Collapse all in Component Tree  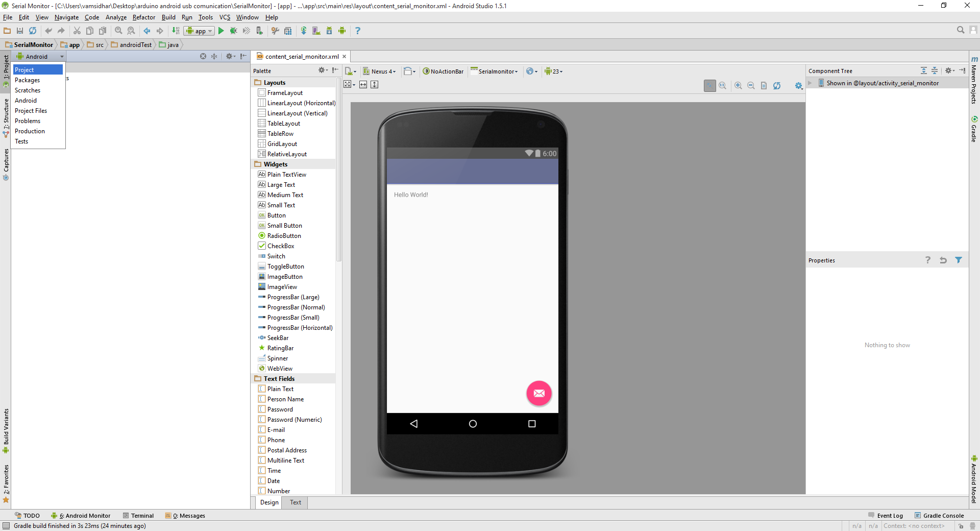(935, 70)
